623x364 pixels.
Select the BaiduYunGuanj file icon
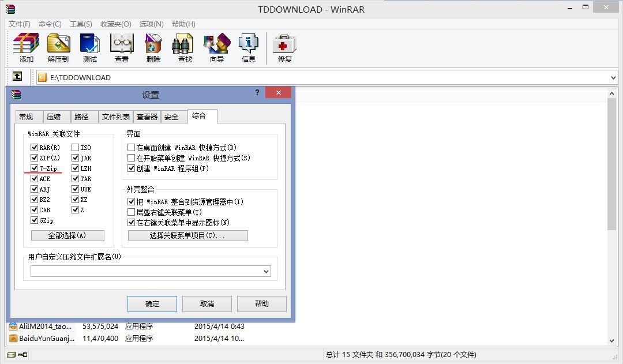click(13, 338)
